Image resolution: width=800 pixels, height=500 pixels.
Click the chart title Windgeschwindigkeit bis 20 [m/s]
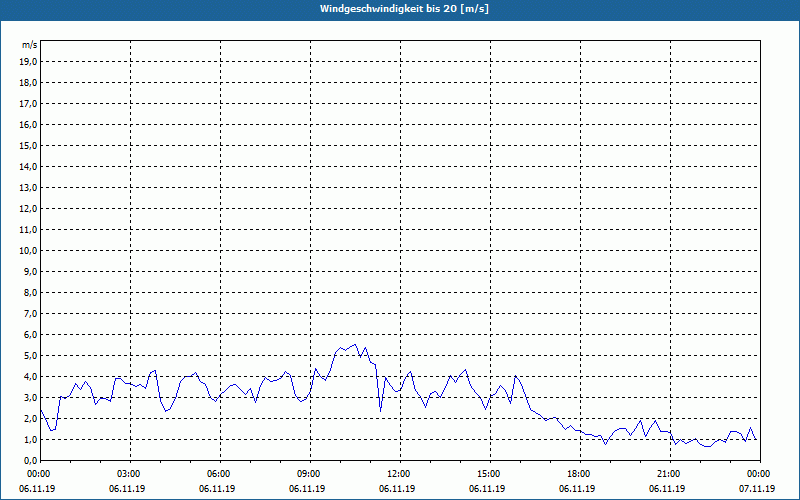pos(404,9)
